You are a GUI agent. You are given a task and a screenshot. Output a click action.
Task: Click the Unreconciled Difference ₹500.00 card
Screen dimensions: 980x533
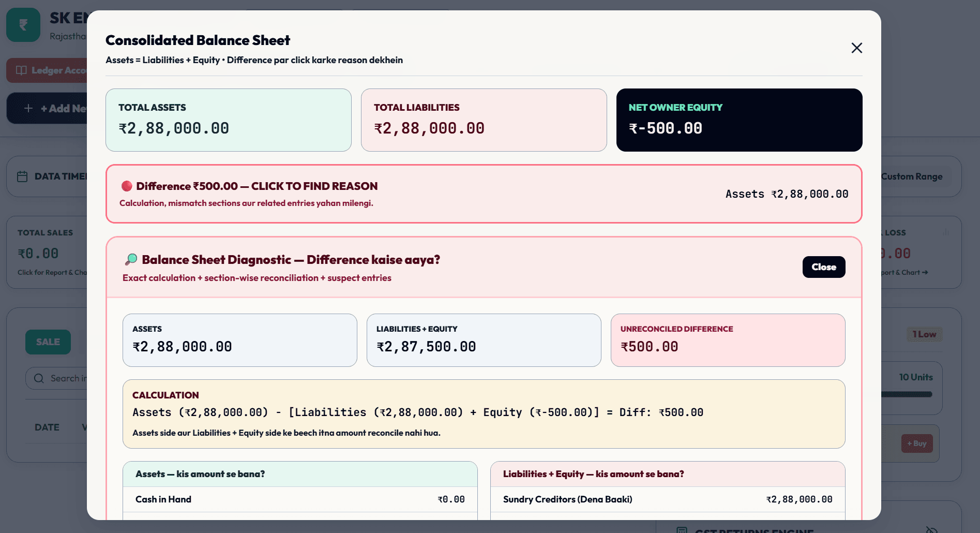pyautogui.click(x=728, y=340)
